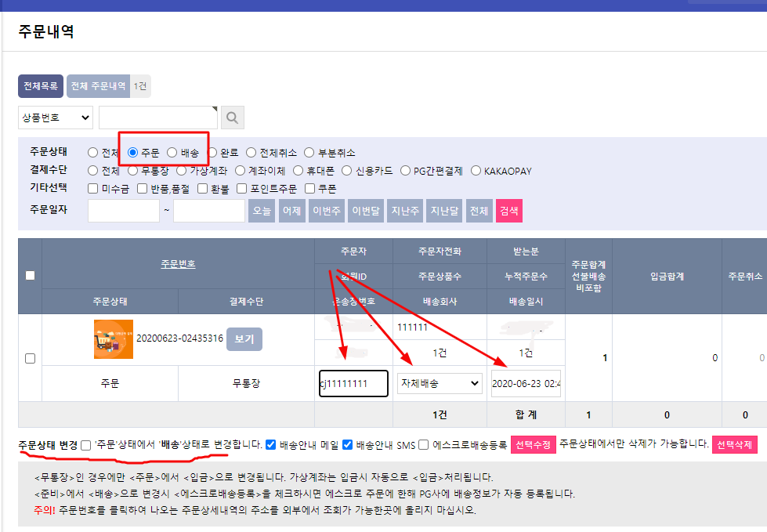
Task: Enable the 쿠폰 filter checkbox
Action: click(x=310, y=188)
